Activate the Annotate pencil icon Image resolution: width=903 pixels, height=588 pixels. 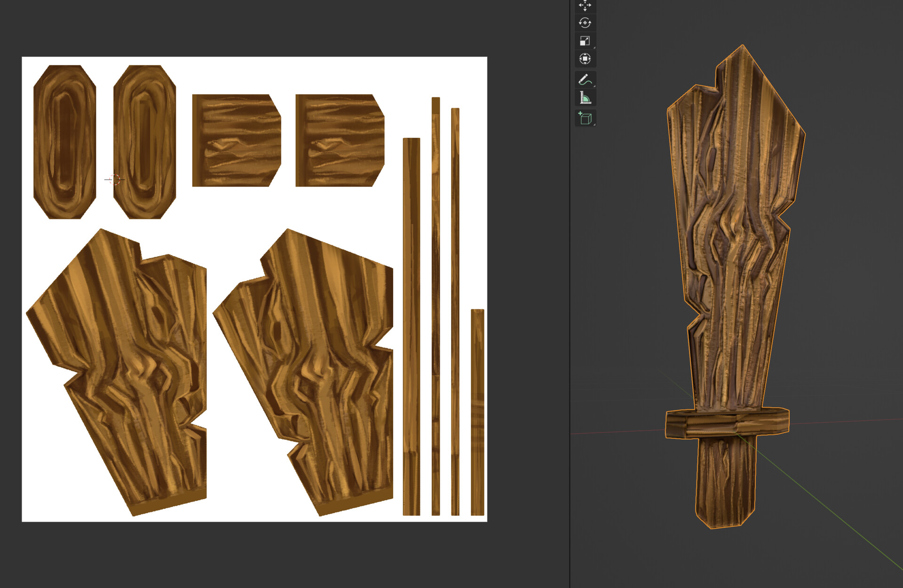point(585,80)
